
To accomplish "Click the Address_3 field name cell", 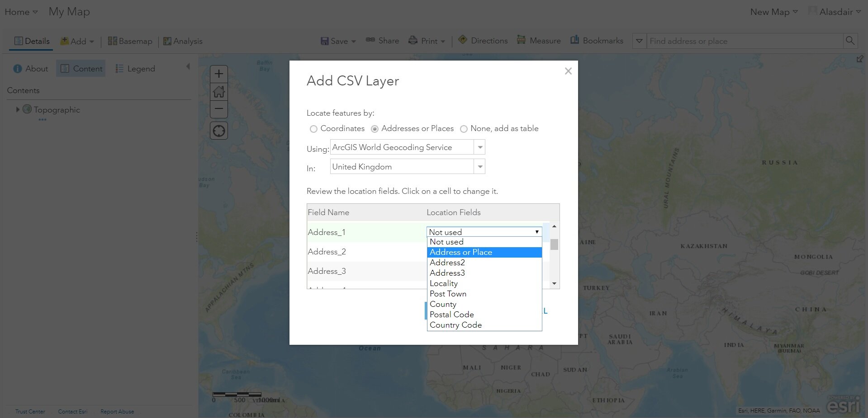I will (x=366, y=271).
